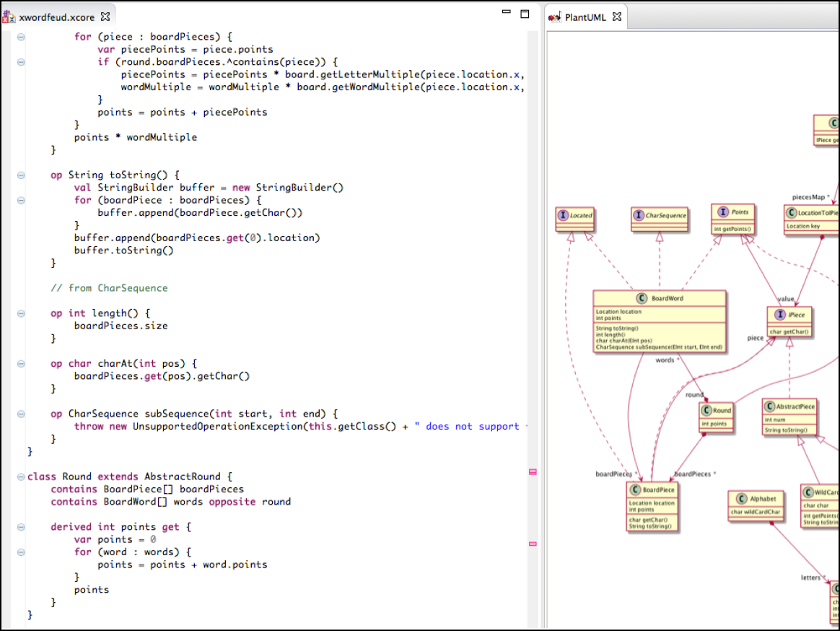The height and width of the screenshot is (631, 840).
Task: Click 'points = points + word.points' line
Action: [182, 565]
